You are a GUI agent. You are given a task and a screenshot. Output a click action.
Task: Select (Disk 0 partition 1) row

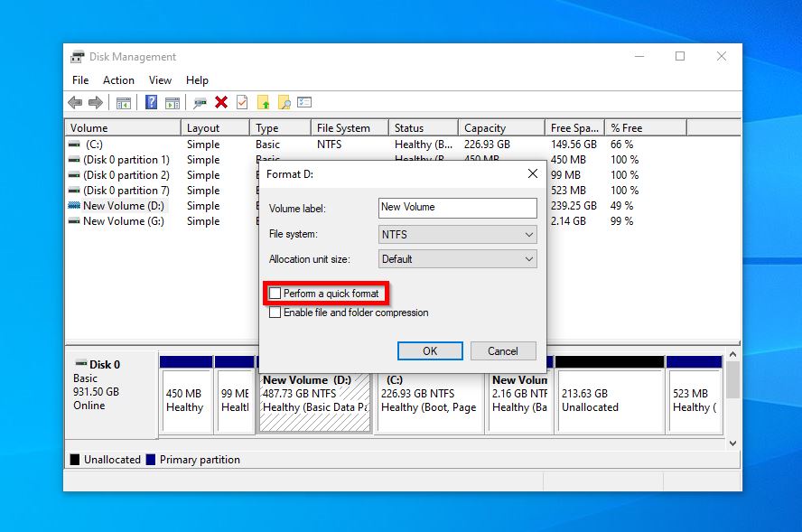pyautogui.click(x=126, y=160)
